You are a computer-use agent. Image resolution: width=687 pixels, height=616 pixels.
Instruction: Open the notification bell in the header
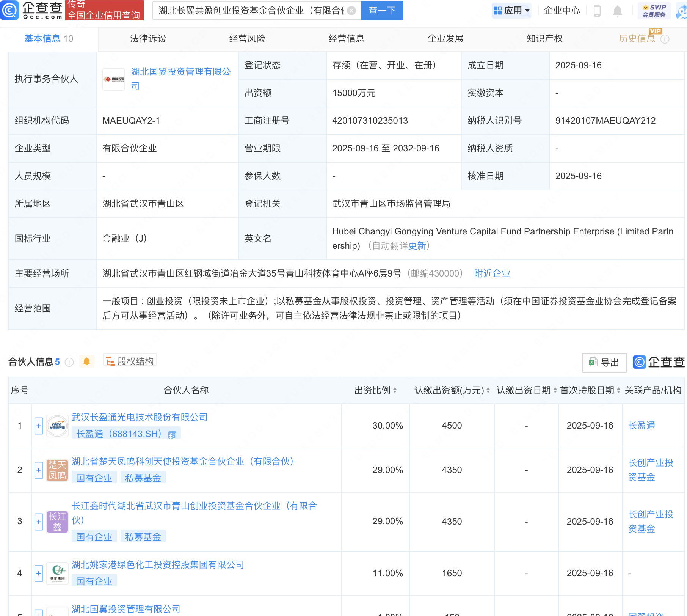[x=618, y=11]
